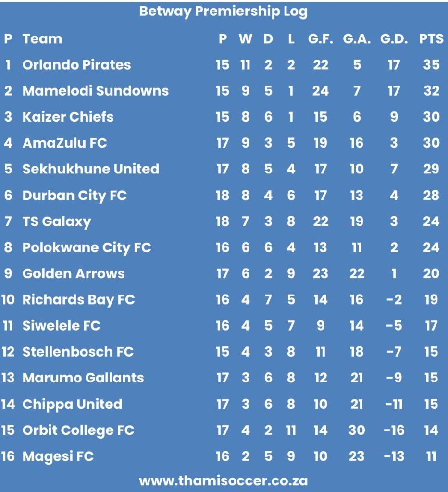Select the Team column header
The height and width of the screenshot is (492, 448).
(x=42, y=39)
